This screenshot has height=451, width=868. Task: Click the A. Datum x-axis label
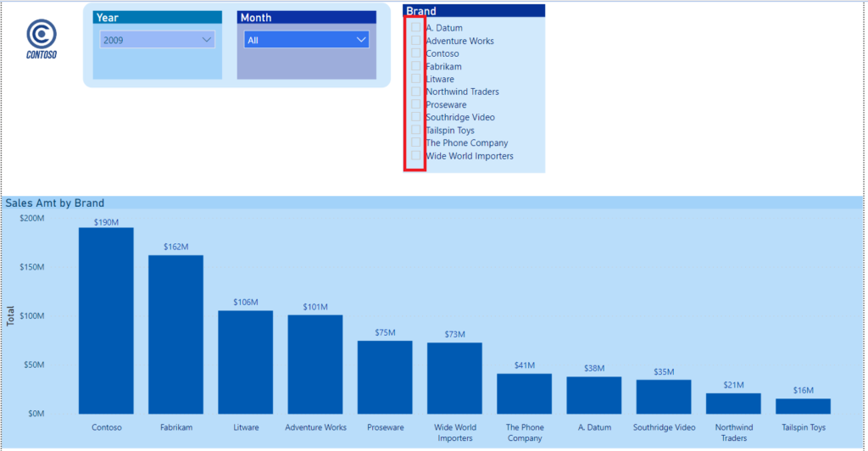coord(595,427)
